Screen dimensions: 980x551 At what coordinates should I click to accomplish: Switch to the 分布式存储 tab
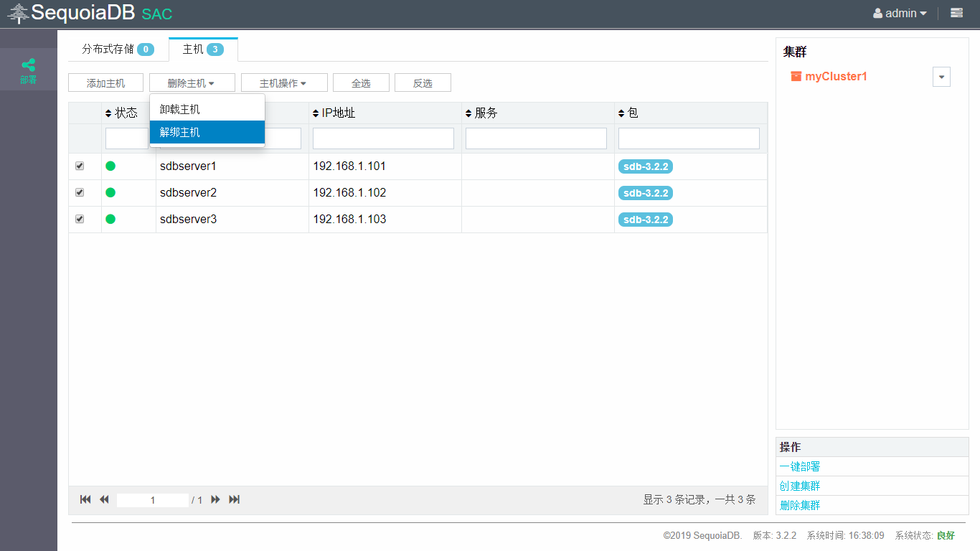[x=118, y=50]
